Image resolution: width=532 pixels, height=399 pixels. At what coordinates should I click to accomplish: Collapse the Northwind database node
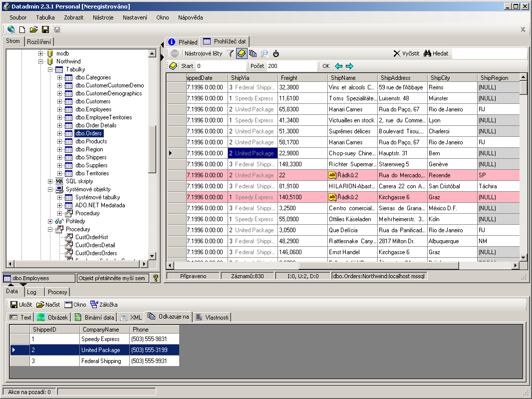[40, 61]
